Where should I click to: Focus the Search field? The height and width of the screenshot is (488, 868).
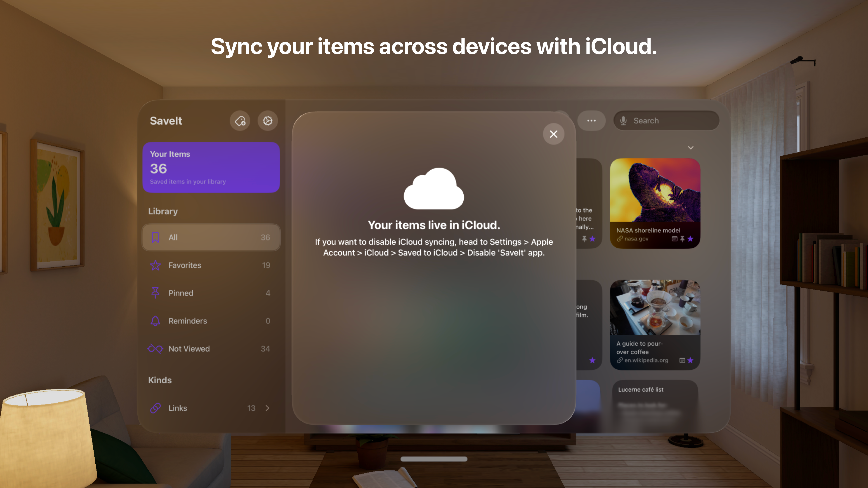[666, 121]
